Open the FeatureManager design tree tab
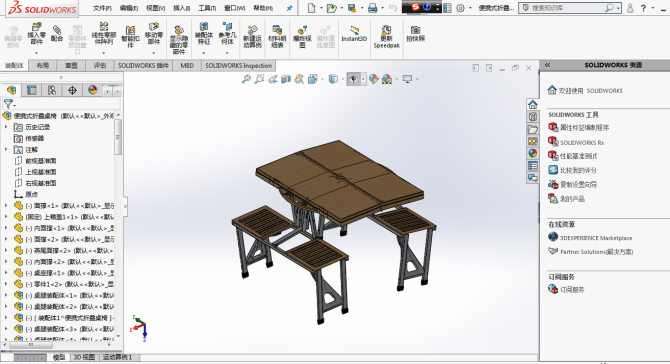This screenshot has width=670, height=364. (12, 90)
